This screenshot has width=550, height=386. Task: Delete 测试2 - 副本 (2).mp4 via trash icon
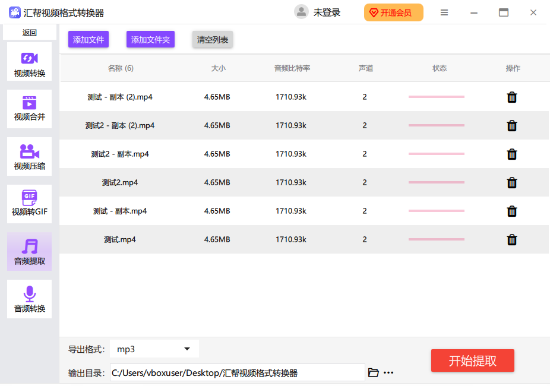click(x=512, y=126)
